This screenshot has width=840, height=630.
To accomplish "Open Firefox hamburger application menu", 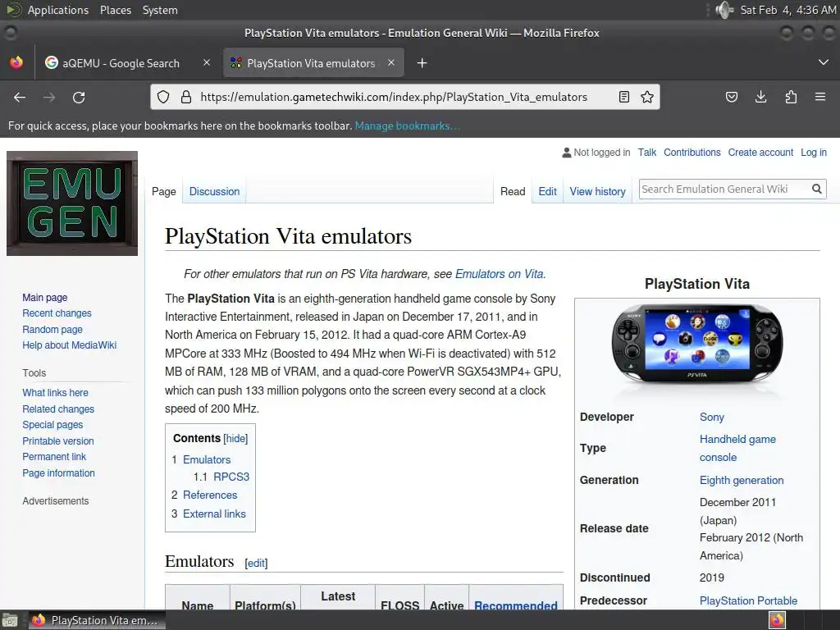I will point(820,97).
